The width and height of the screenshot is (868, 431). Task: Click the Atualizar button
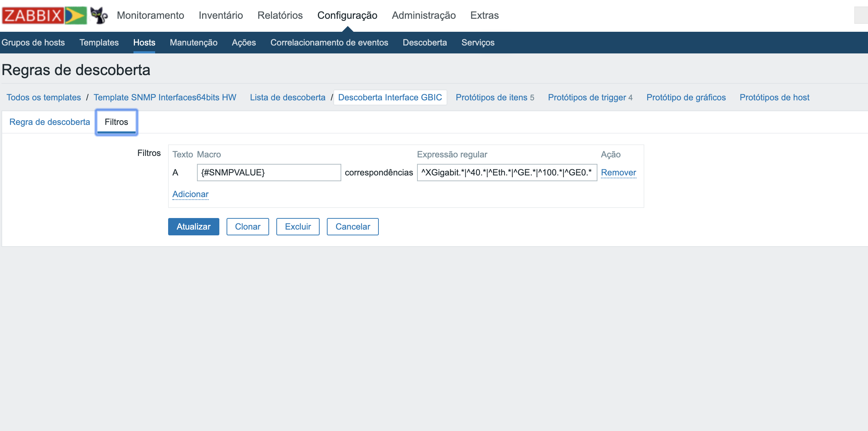tap(193, 227)
